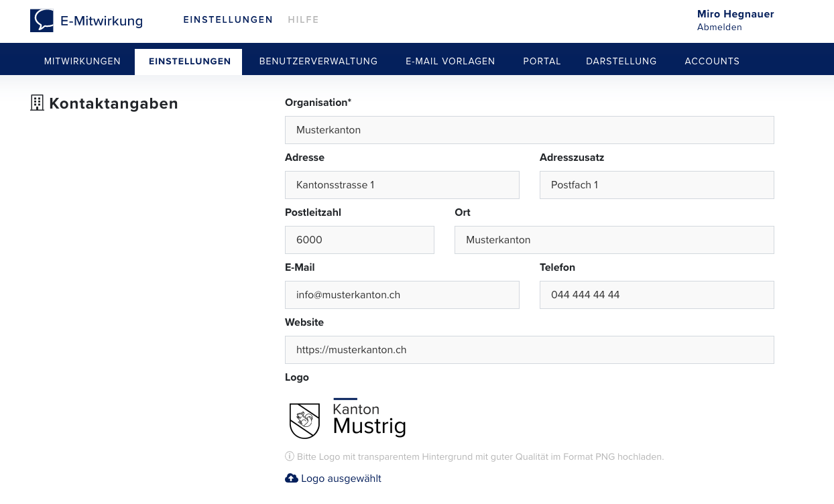The width and height of the screenshot is (834, 504).
Task: Click the Postleitzahl label
Action: 313,212
